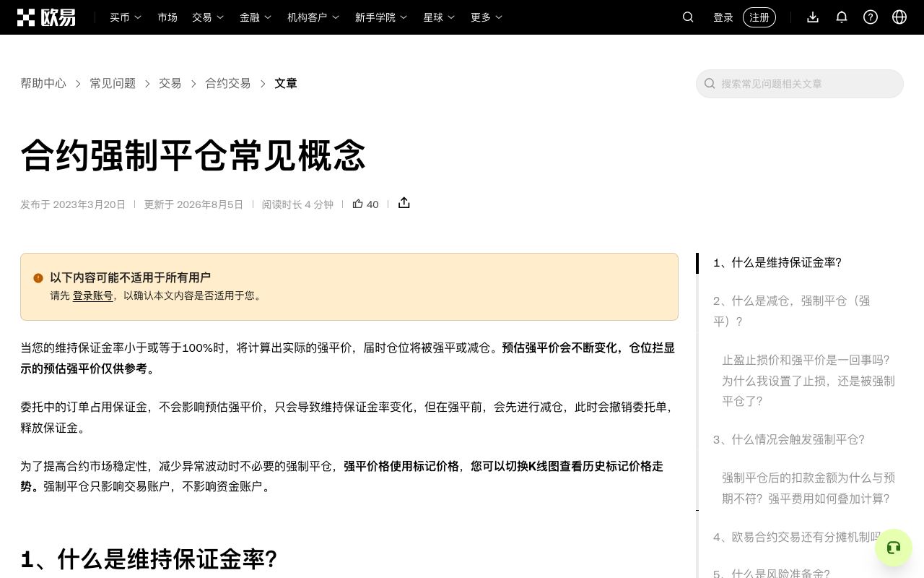Click the 登录账号 link in notice

click(x=93, y=296)
